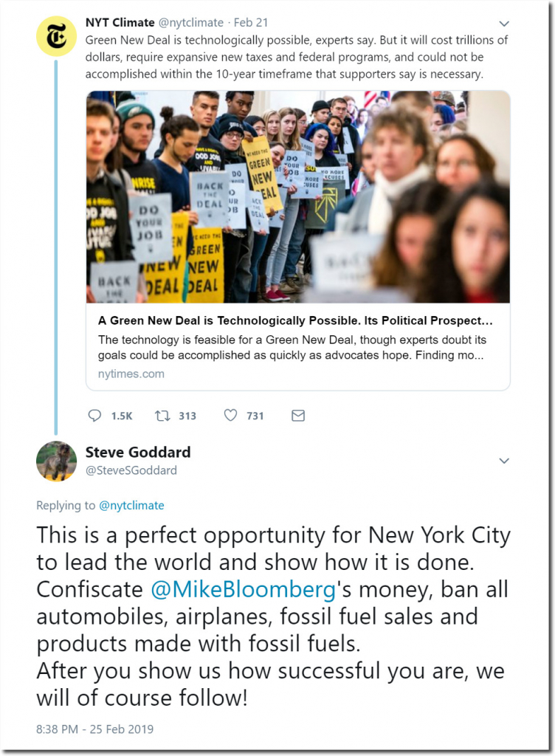
Task: Click the @SteveSGoddard handle
Action: (131, 470)
